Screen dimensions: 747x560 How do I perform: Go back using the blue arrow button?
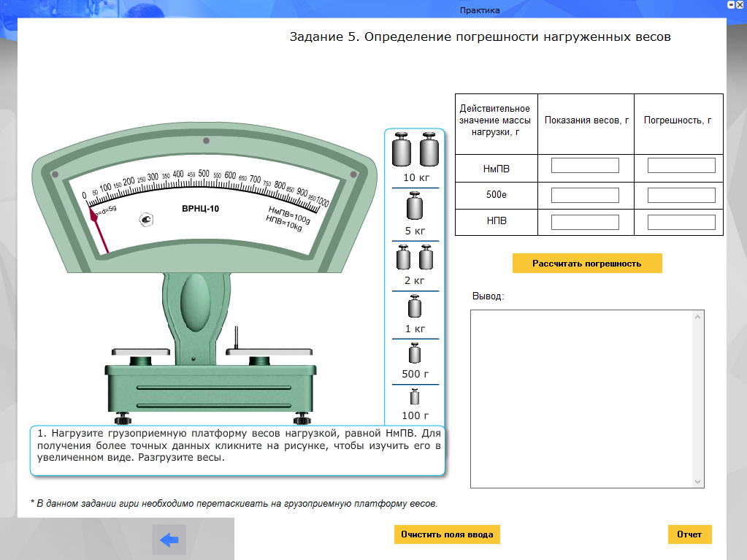[169, 540]
